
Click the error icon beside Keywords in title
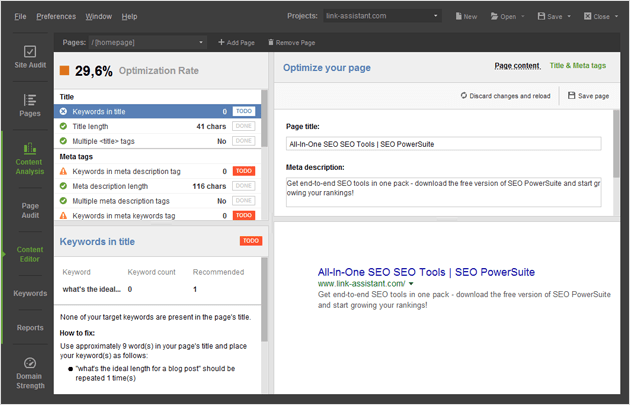coord(63,111)
